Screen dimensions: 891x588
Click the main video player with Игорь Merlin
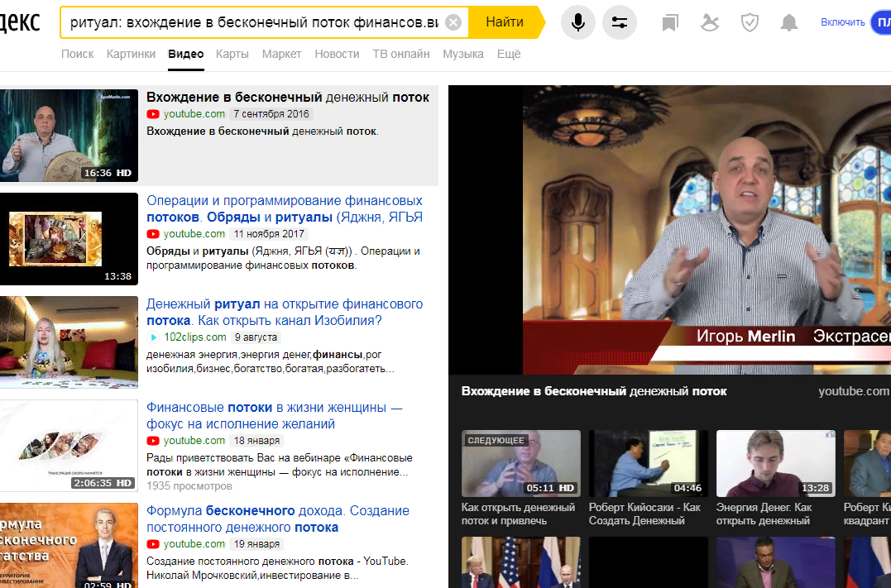(669, 230)
